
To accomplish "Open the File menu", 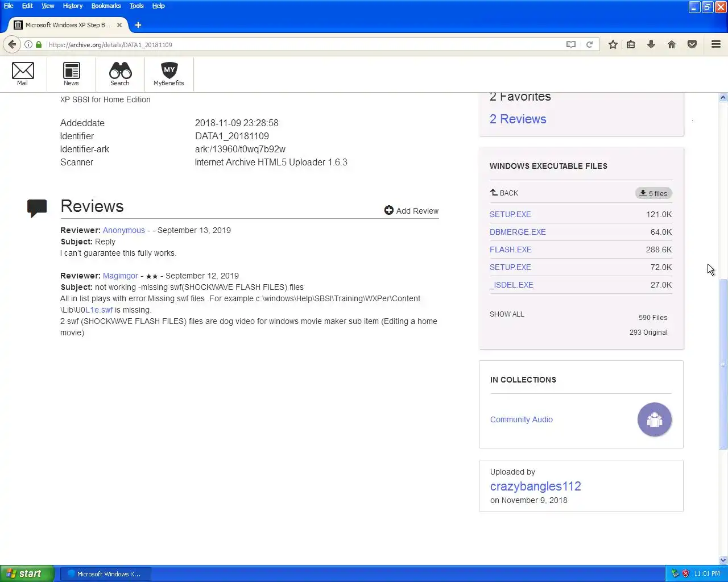I will pos(9,6).
